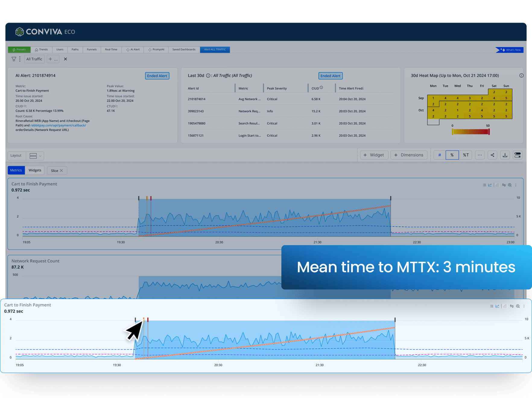Click zoom magnifier in highlighted bottom chart
The image size is (532, 398).
[518, 306]
